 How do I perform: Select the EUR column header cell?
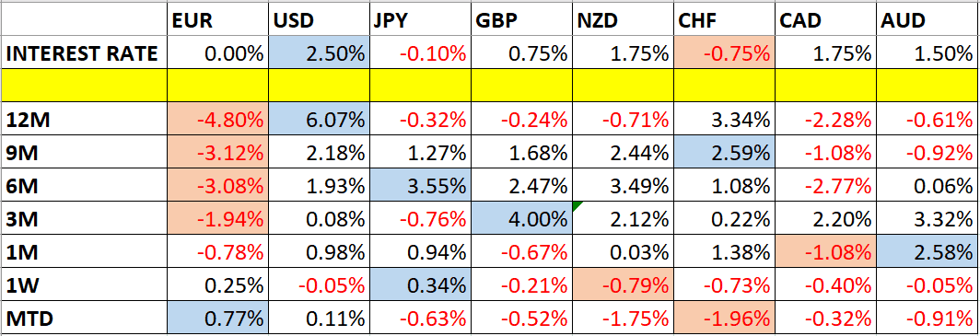(x=216, y=20)
